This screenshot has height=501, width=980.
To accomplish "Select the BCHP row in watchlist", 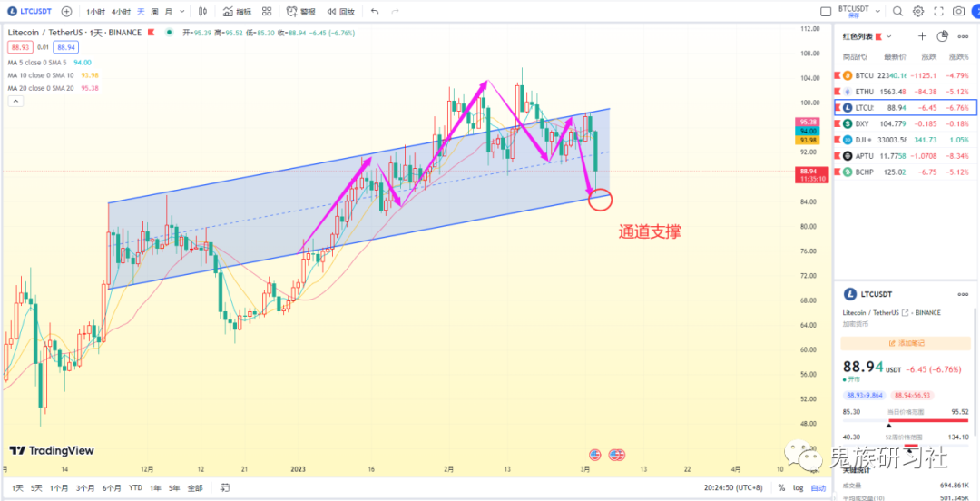I will pyautogui.click(x=905, y=172).
